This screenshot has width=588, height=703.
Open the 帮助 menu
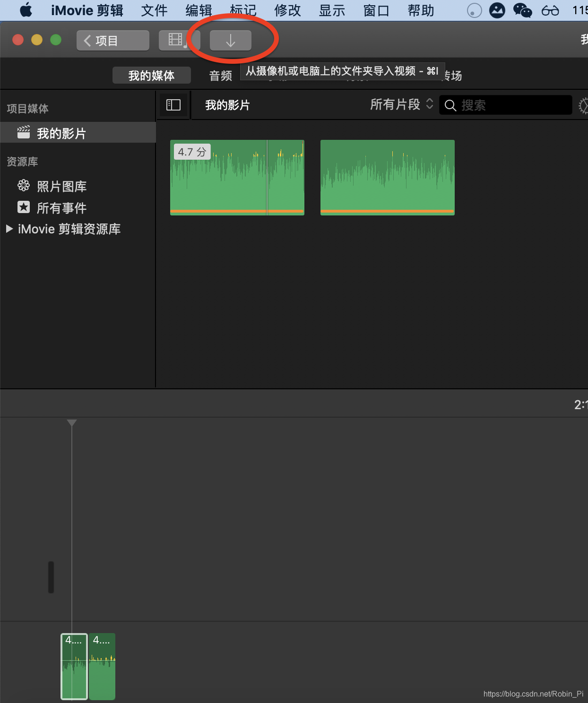click(421, 10)
